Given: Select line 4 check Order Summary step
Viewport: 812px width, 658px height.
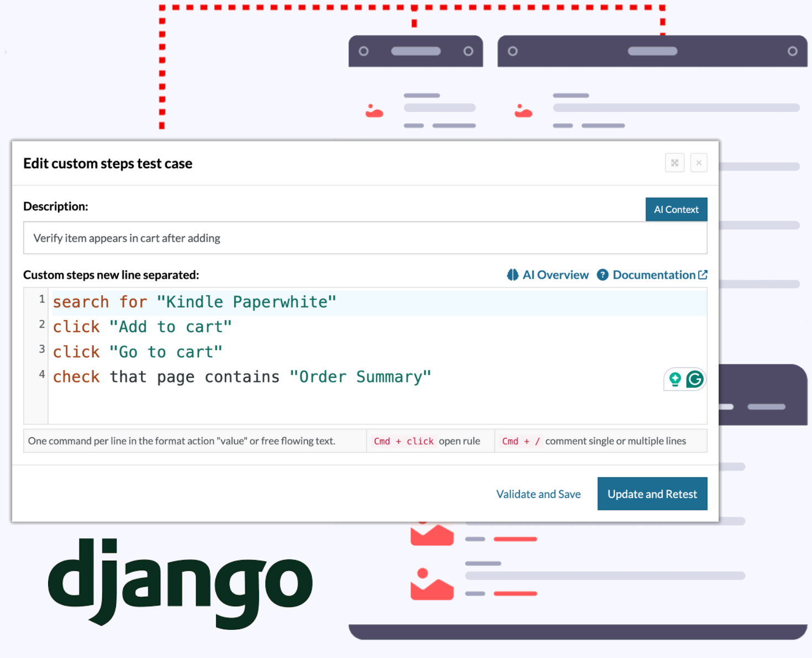Looking at the screenshot, I should [242, 377].
